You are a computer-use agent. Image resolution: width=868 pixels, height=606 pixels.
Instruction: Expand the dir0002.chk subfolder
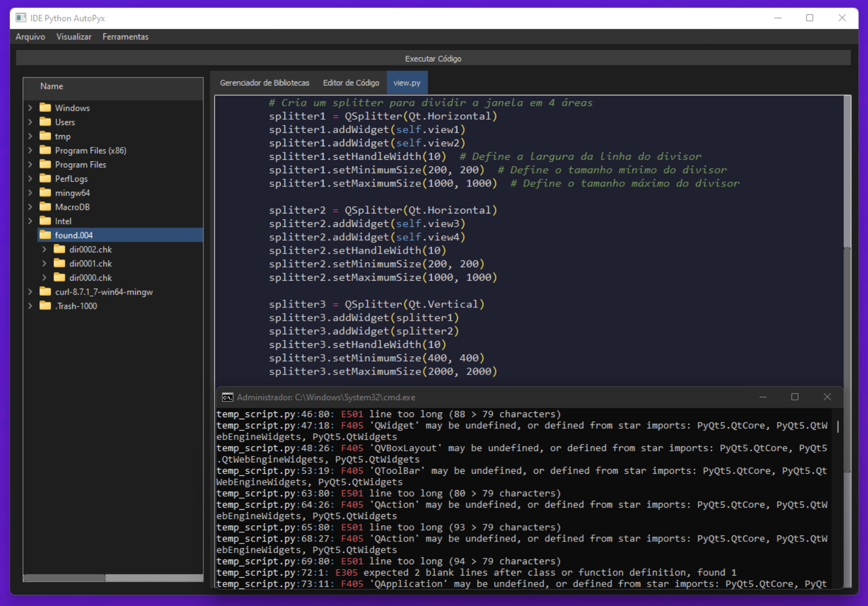(x=44, y=249)
